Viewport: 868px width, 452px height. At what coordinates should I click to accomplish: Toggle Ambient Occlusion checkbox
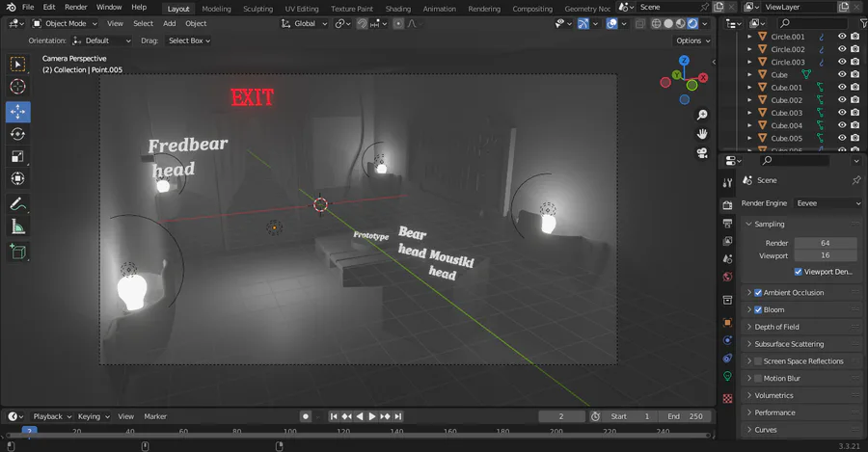point(758,293)
